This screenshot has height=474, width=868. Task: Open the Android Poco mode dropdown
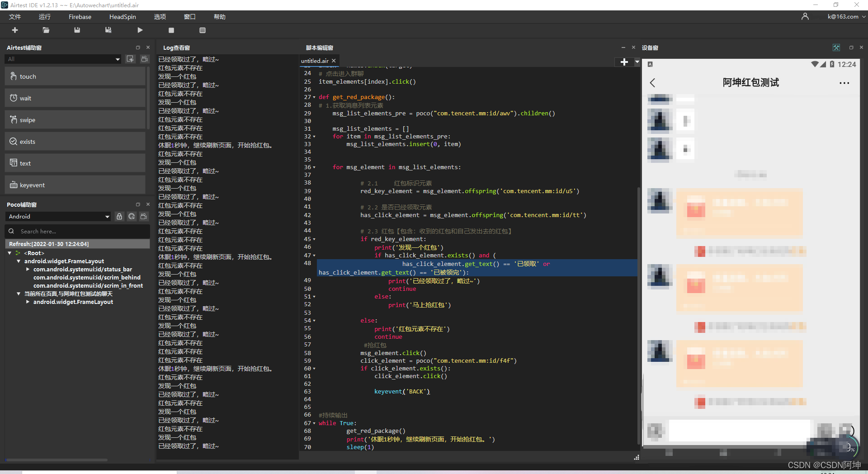(59, 217)
